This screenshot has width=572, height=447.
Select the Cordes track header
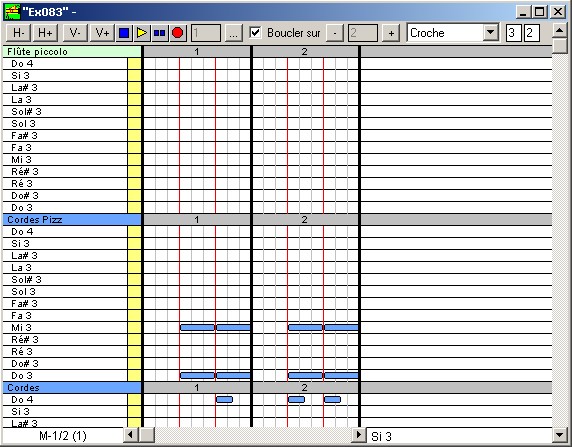point(72,388)
